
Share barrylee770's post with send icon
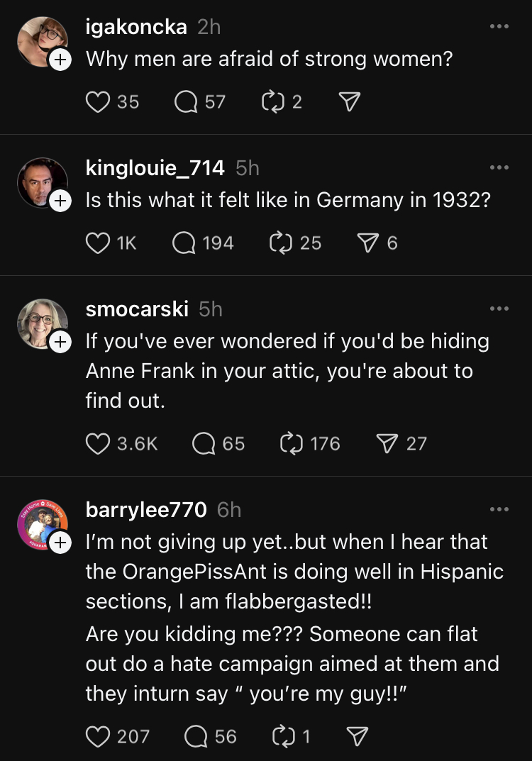coord(358,737)
